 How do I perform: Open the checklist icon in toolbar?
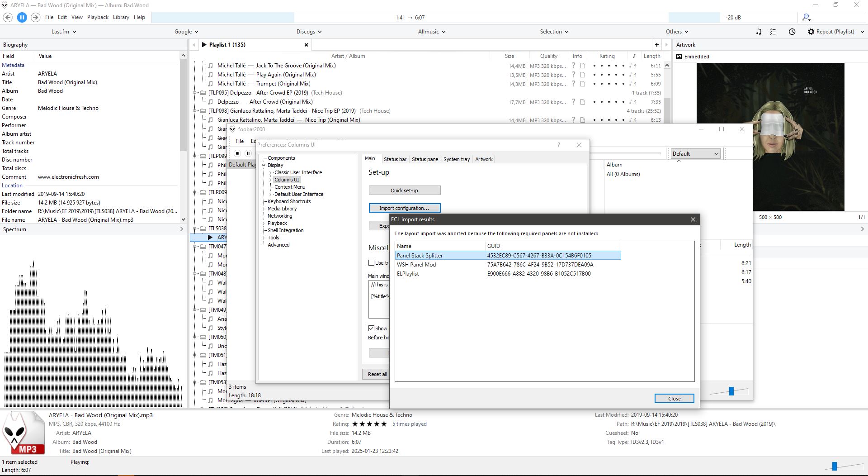pos(773,32)
